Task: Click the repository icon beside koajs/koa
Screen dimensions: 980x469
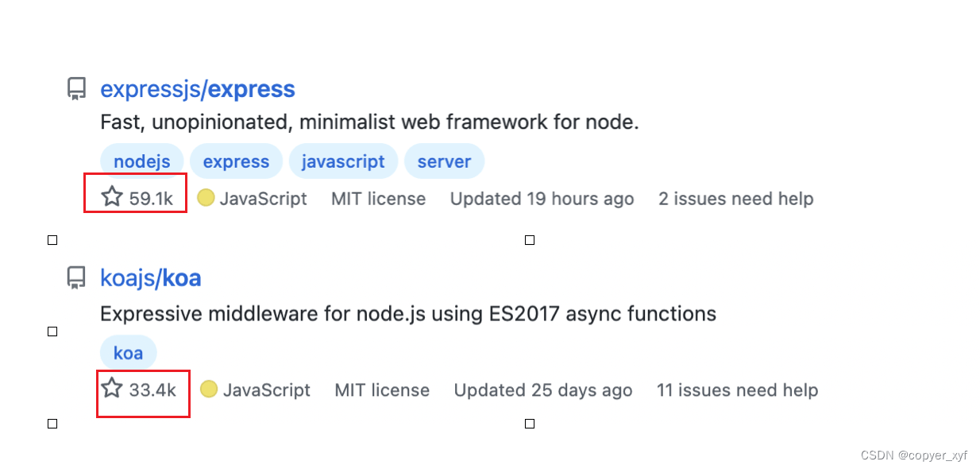Action: click(x=76, y=278)
